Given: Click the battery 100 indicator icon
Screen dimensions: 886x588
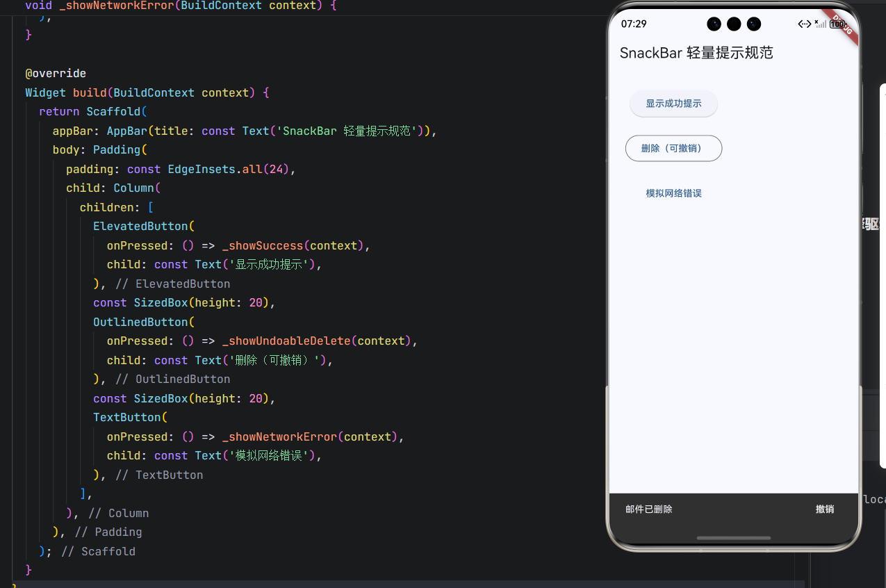Looking at the screenshot, I should click(837, 24).
